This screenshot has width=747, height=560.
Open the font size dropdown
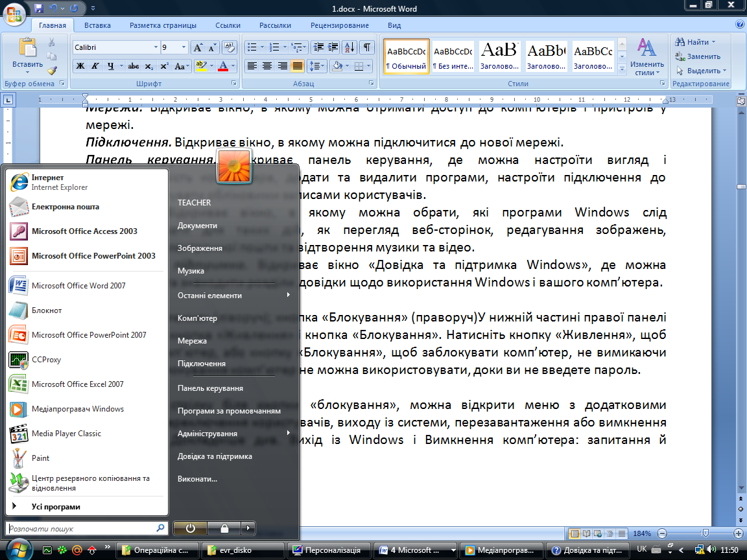pyautogui.click(x=184, y=47)
